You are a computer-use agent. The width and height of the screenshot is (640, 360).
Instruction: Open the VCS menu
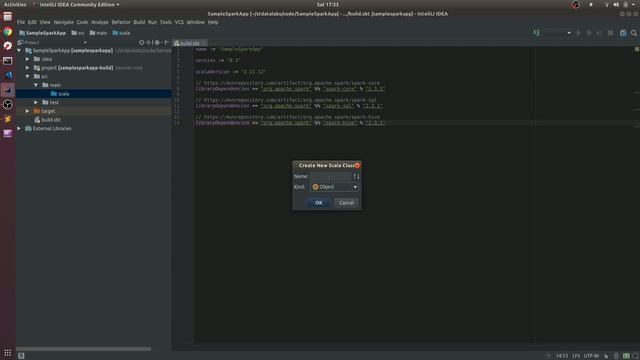pyautogui.click(x=179, y=22)
